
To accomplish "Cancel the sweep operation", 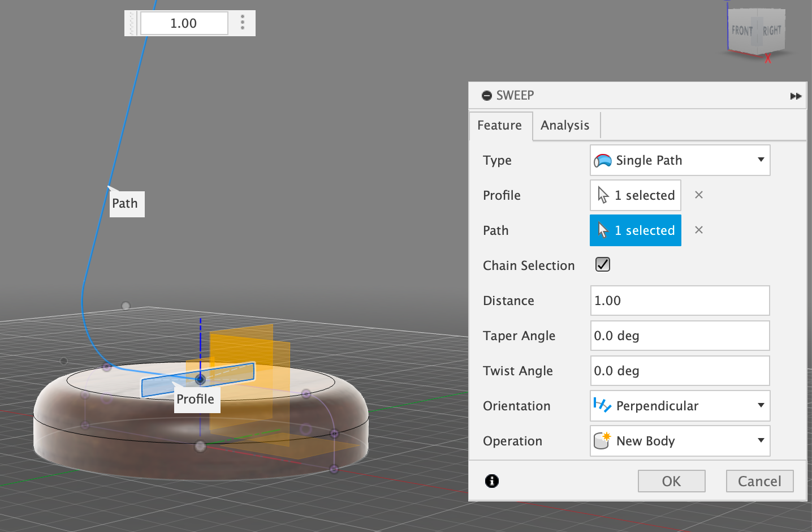I will pos(759,481).
